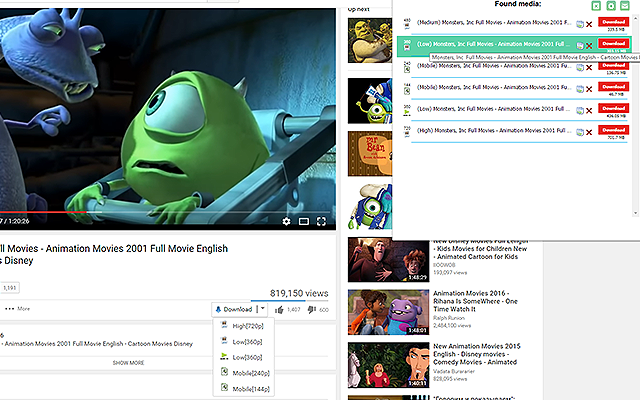Click the 819,150 views text

299,293
